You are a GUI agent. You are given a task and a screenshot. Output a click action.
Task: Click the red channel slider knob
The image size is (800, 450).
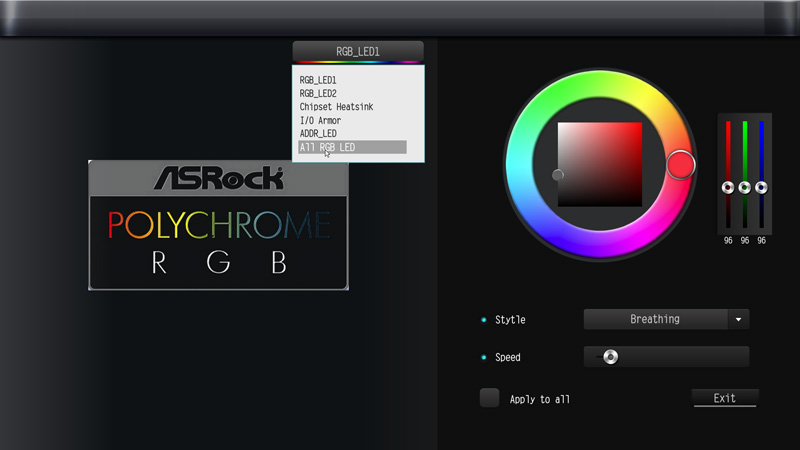pyautogui.click(x=728, y=187)
